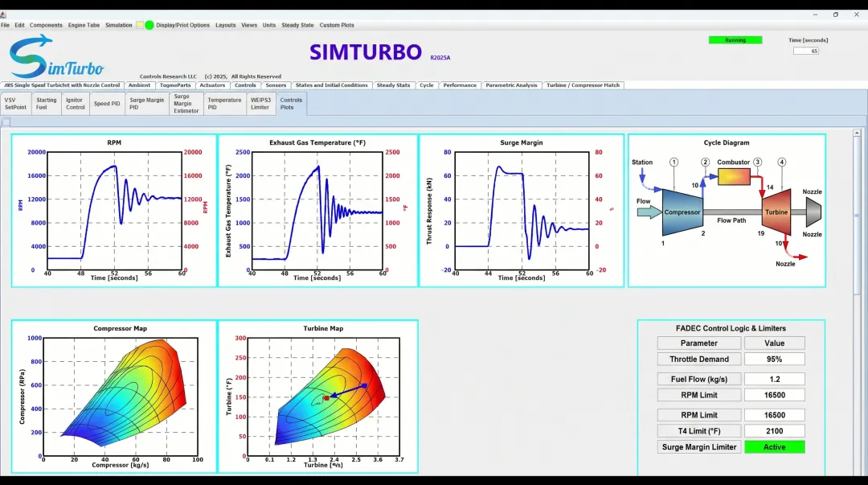
Task: Click the vertical scrollbar thumb at right
Action: 857,215
